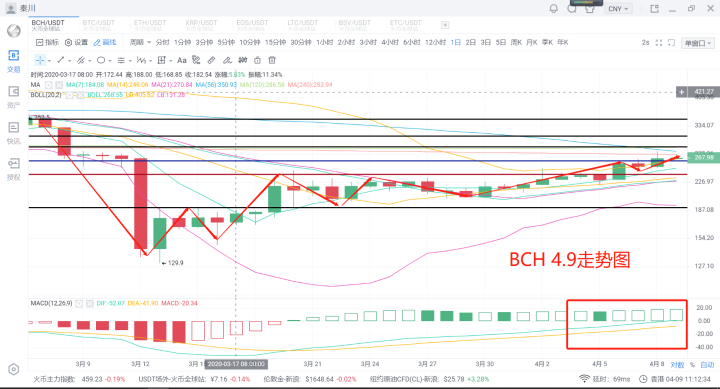Open the notification bell icon
This screenshot has width=720, height=389.
click(x=554, y=8)
